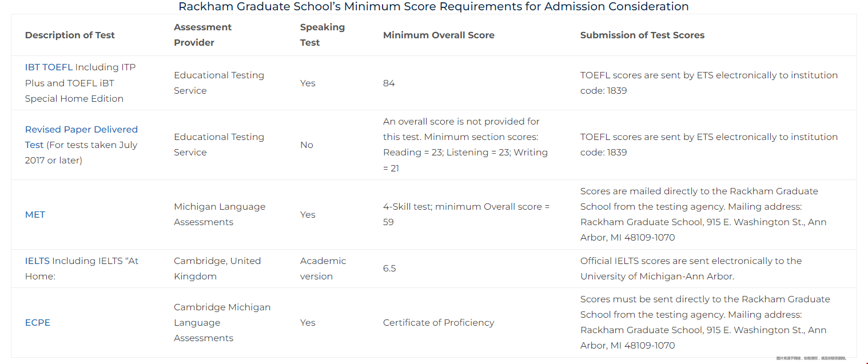Viewport: 868px width, 364px height.
Task: Click the Submission of Test Scores header
Action: point(642,35)
